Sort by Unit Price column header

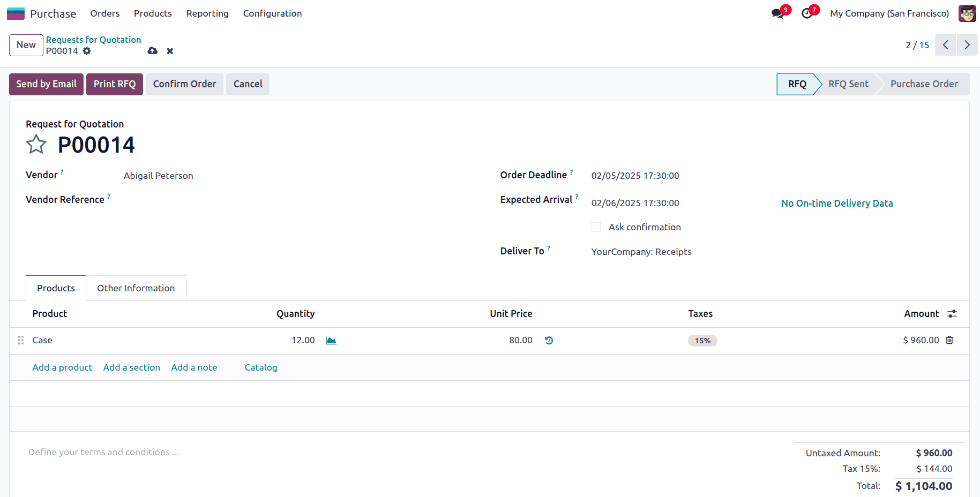(x=511, y=314)
